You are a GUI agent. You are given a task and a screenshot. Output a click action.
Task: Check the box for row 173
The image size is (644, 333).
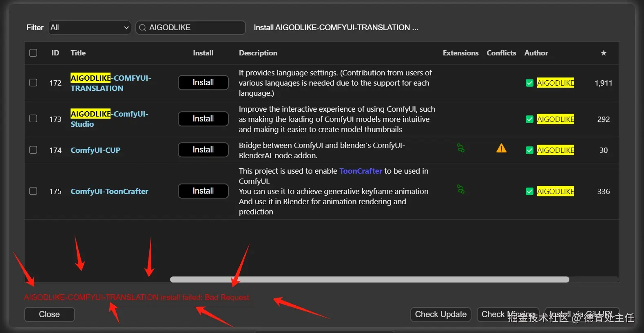pos(33,119)
